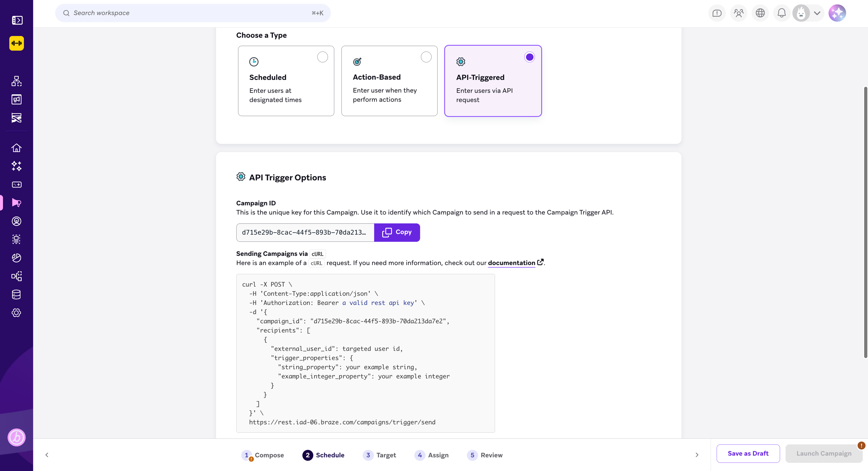Screen dimensions: 868x471
Task: Open the Canvas flow sidebar icon
Action: coord(17,118)
